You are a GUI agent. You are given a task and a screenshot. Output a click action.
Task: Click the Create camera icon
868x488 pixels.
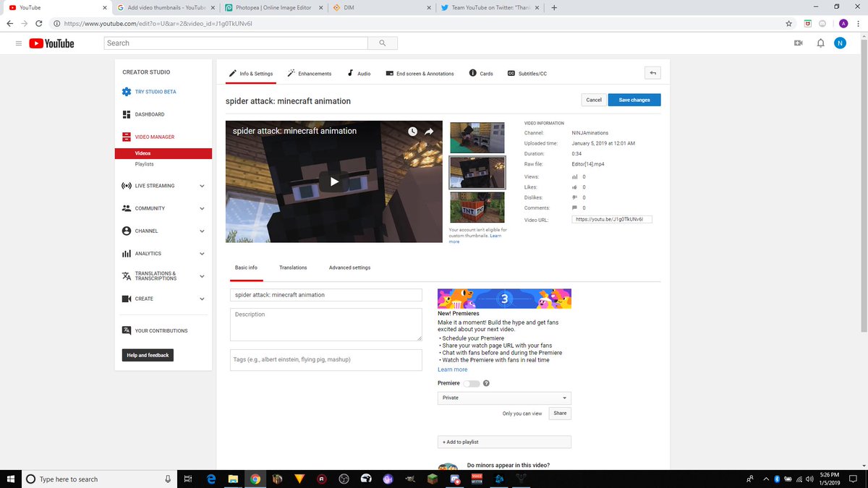(x=127, y=299)
